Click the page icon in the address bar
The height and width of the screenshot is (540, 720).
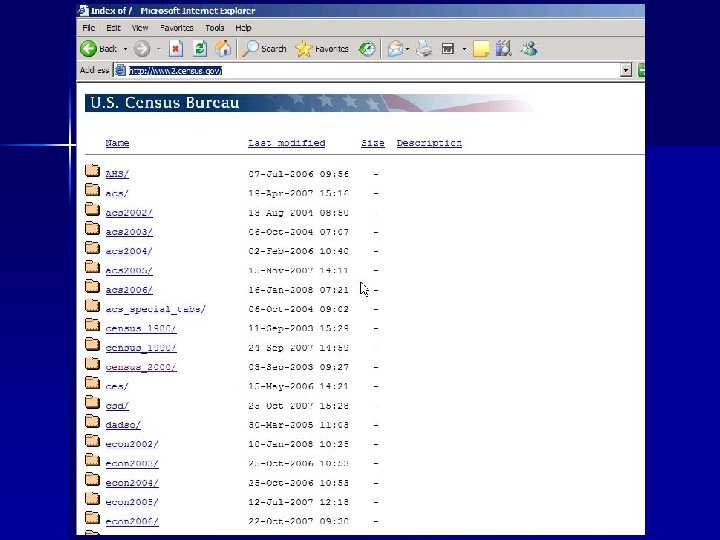point(120,70)
